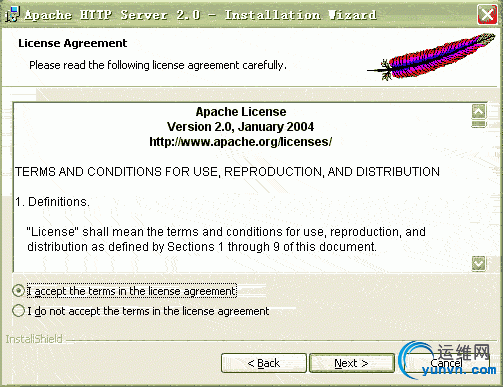Click 'Version 2.0, January 2004' text
This screenshot has width=503, height=387.
pyautogui.click(x=240, y=127)
